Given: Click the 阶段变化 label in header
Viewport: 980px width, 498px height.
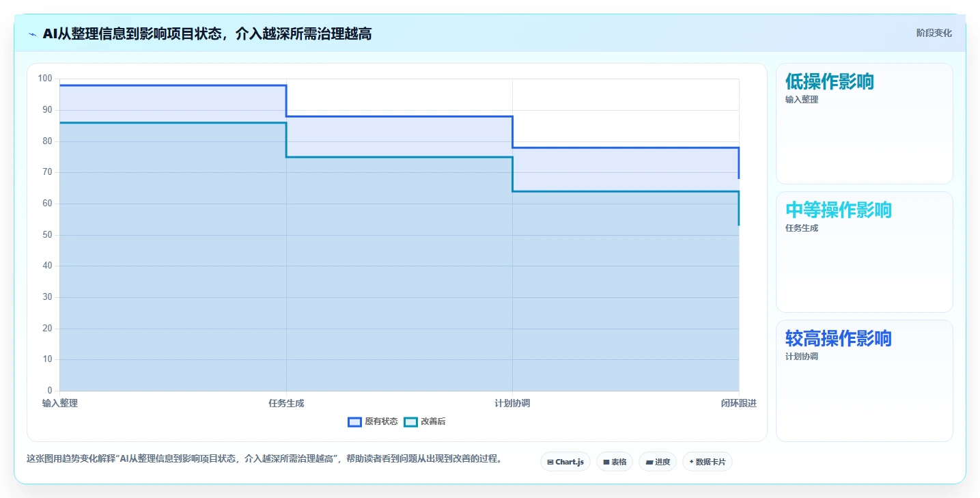Looking at the screenshot, I should click(x=934, y=33).
